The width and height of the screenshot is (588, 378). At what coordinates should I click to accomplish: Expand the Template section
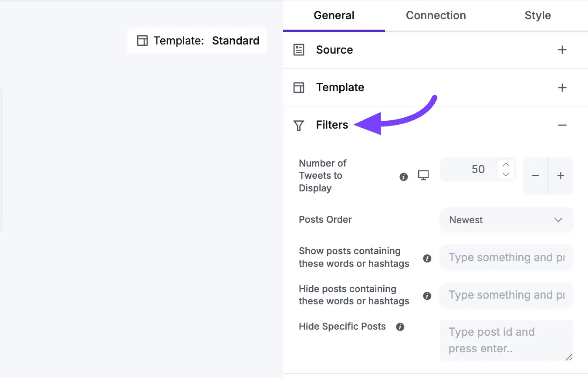coord(562,87)
